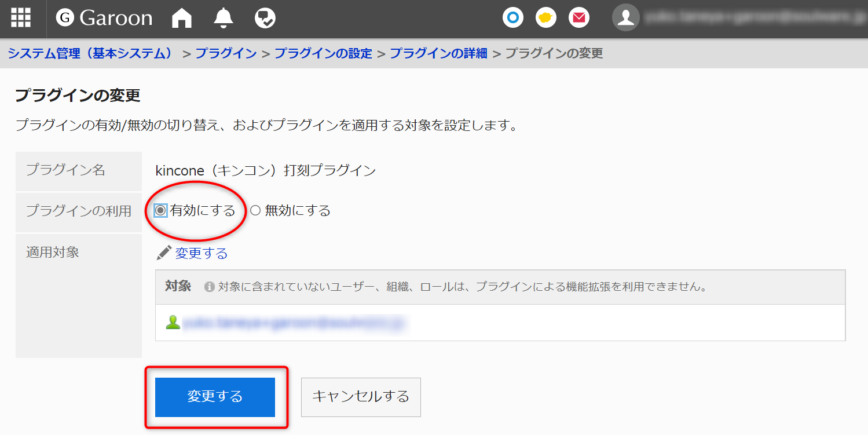Open the blurred target user link

coord(295,323)
